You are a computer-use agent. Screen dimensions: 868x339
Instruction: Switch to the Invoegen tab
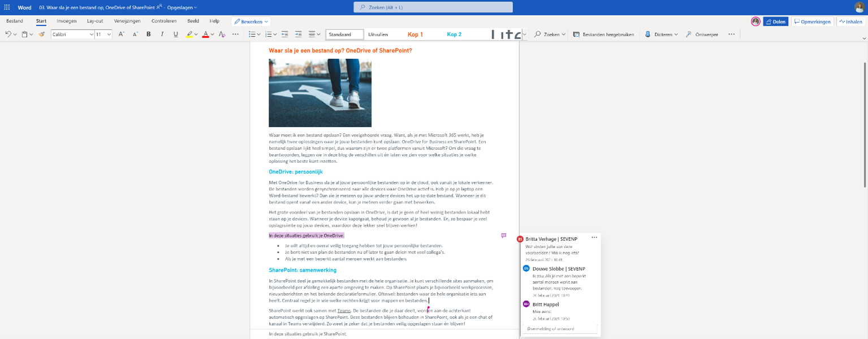(67, 21)
